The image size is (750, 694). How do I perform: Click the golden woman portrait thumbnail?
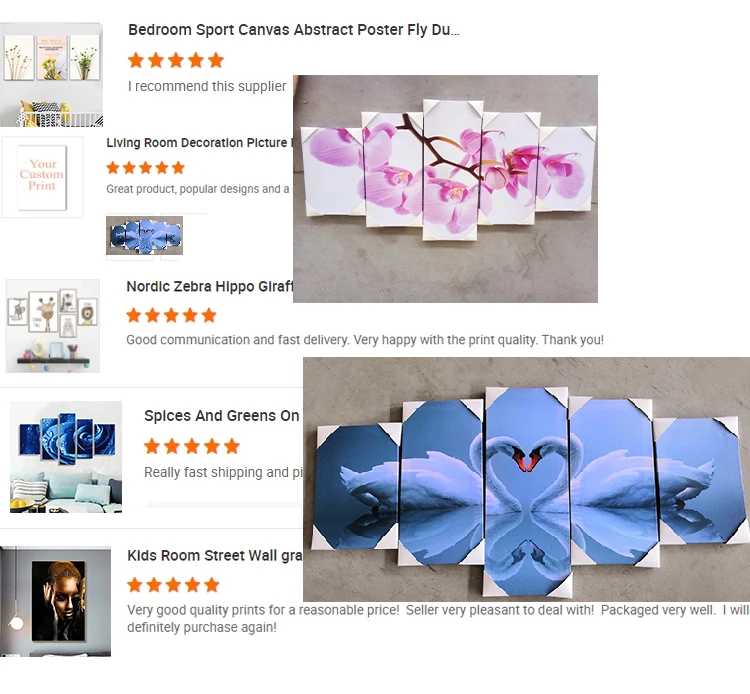(55, 601)
